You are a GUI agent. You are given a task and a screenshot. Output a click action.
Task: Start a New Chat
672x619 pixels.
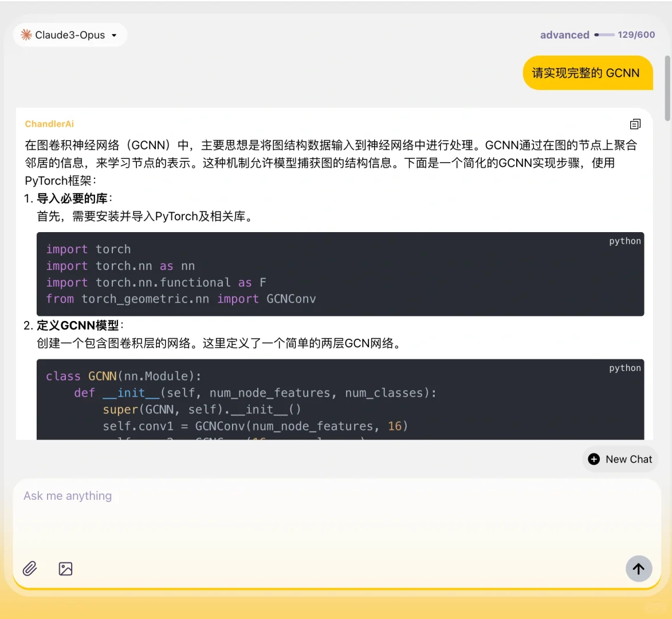[620, 459]
